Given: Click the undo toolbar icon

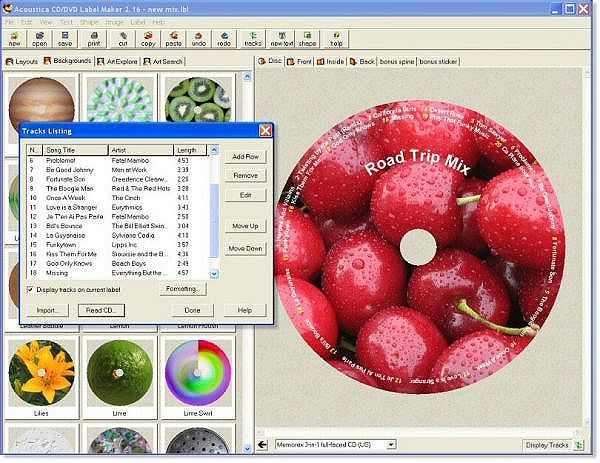Looking at the screenshot, I should [x=199, y=39].
